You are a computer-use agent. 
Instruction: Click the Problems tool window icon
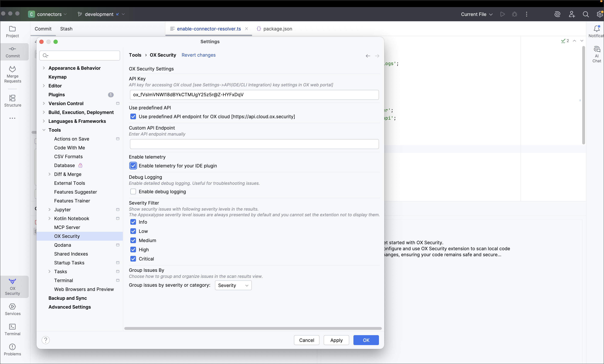(12, 349)
